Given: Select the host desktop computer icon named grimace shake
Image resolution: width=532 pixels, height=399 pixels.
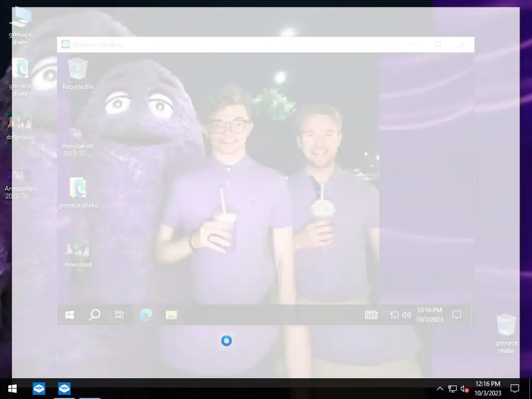Looking at the screenshot, I should coord(20,26).
